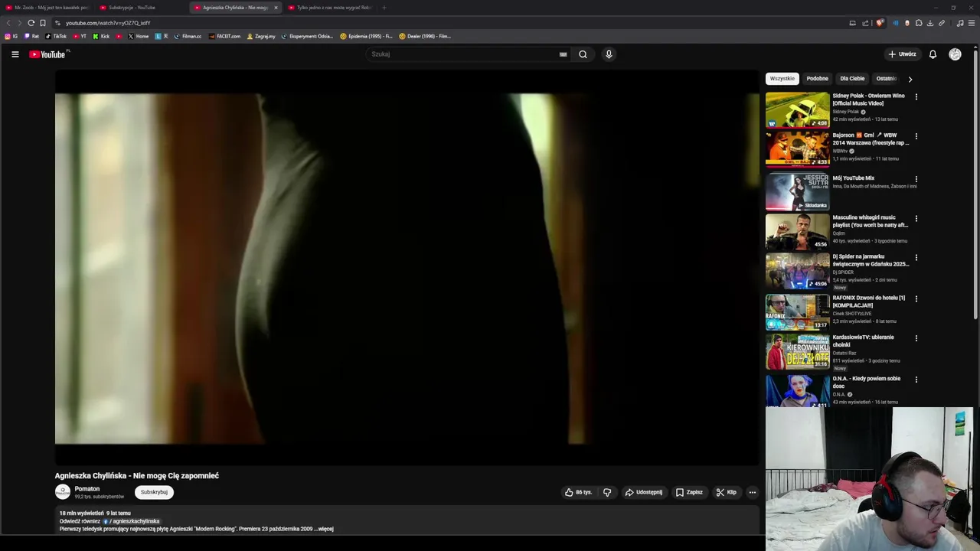
Task: Close the Agnieszka Chylińska tab
Action: tap(276, 8)
